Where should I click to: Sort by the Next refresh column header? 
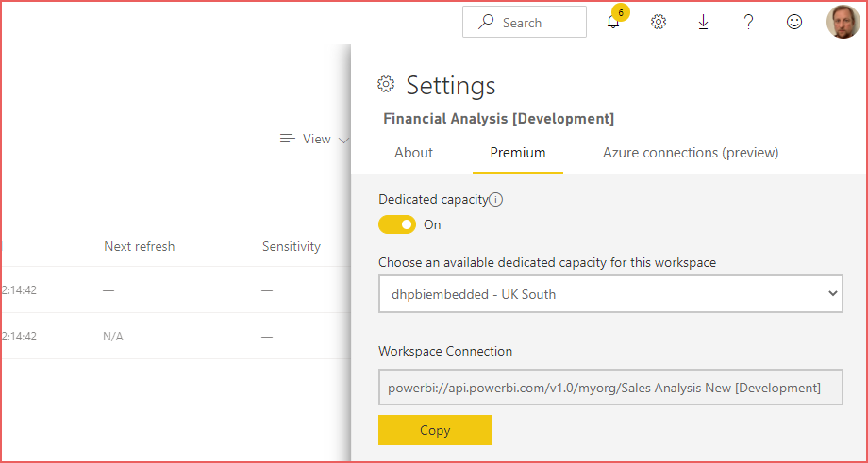[x=140, y=246]
